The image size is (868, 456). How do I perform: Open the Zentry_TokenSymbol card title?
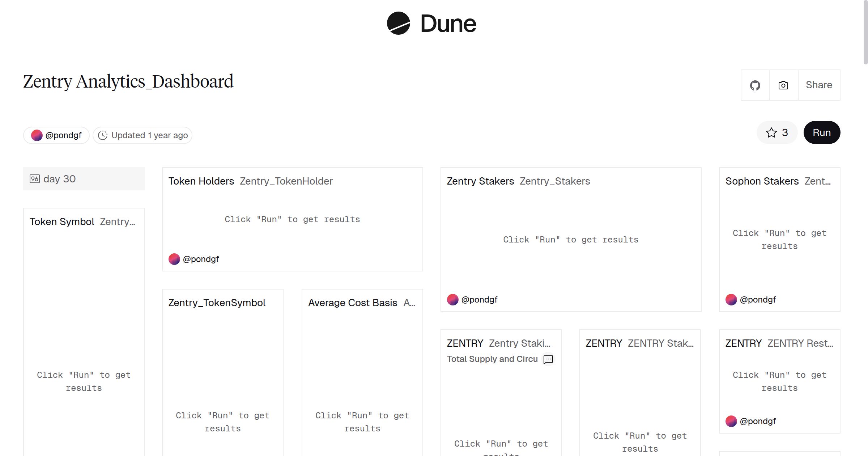pyautogui.click(x=217, y=303)
